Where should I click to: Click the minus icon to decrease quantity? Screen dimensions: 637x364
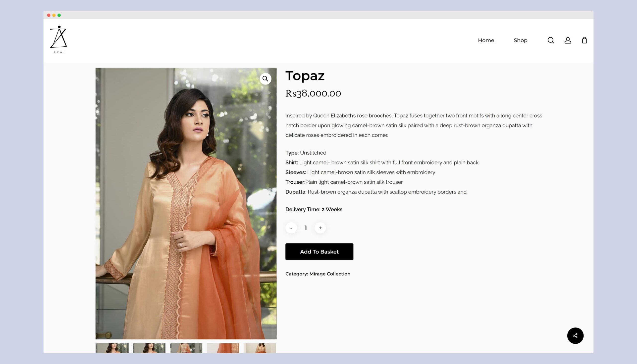pos(291,228)
